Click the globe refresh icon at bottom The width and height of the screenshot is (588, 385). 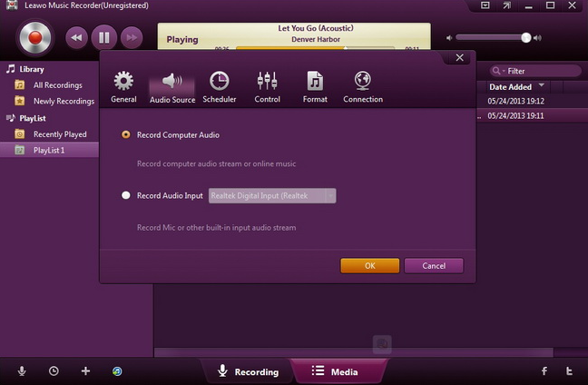coord(117,371)
